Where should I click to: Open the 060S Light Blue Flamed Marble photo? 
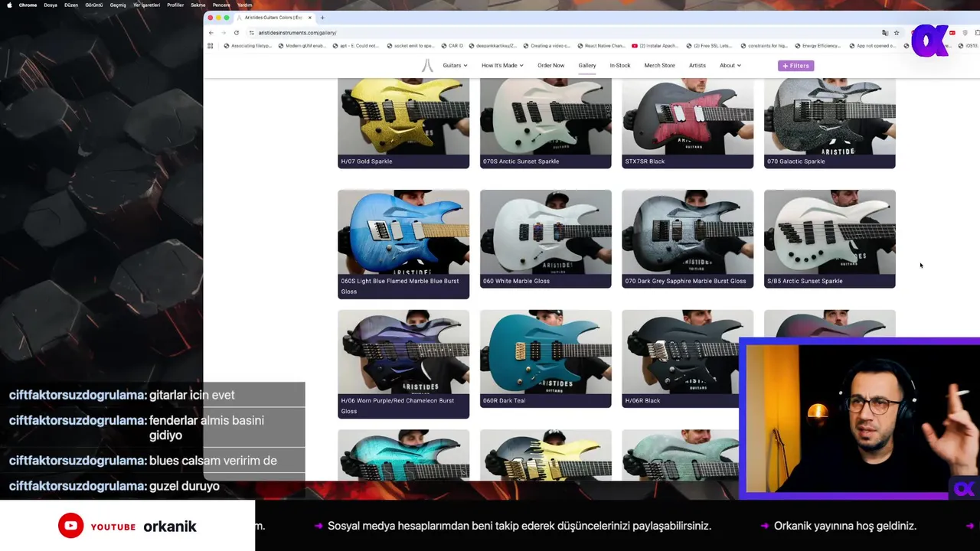pos(403,232)
